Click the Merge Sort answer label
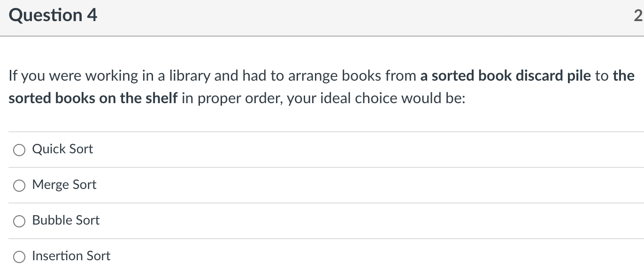Viewport: 644px width, 271px height. (x=64, y=185)
